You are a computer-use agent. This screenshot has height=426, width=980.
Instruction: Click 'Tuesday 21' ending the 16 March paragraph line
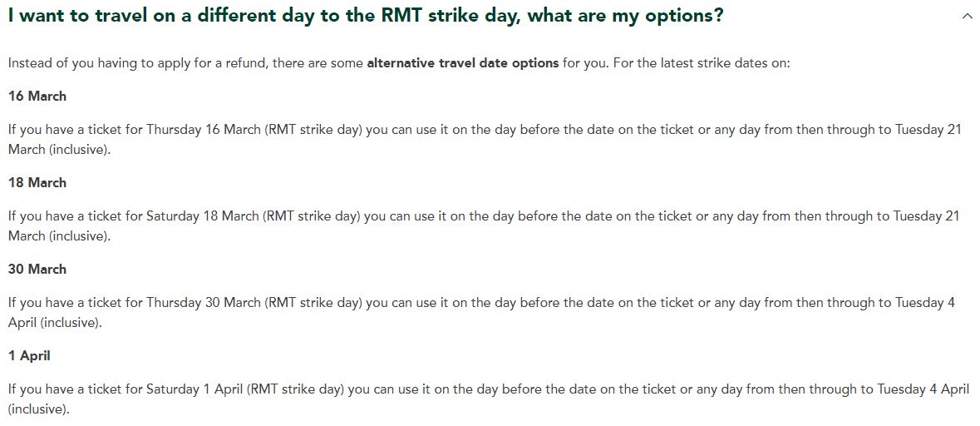point(927,130)
